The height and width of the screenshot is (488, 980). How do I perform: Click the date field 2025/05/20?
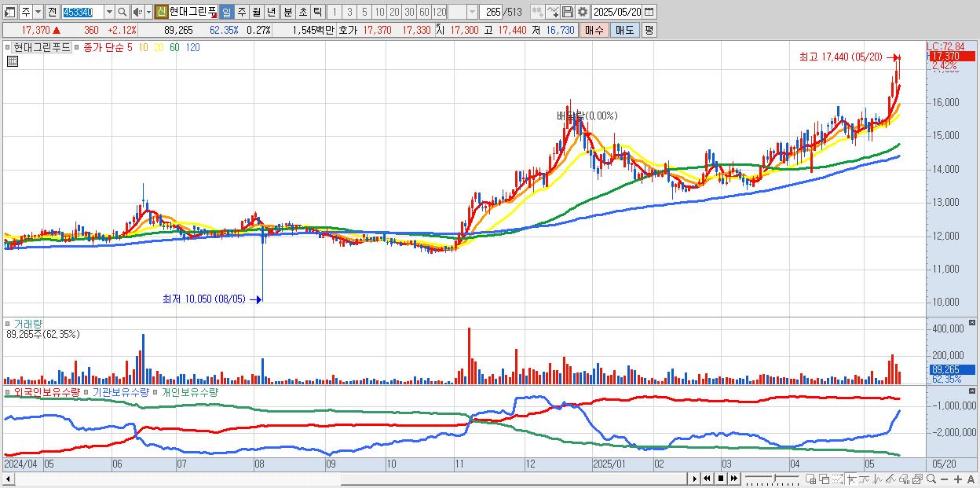(616, 12)
